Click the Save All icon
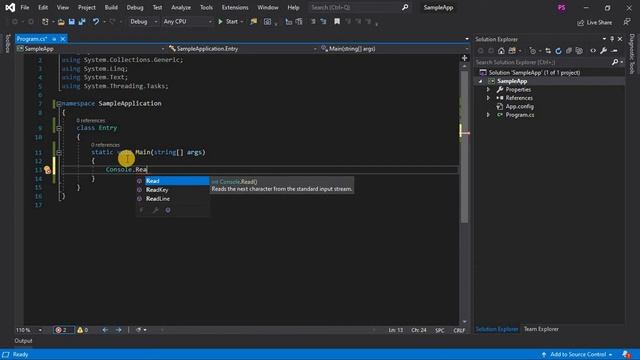 [x=82, y=22]
